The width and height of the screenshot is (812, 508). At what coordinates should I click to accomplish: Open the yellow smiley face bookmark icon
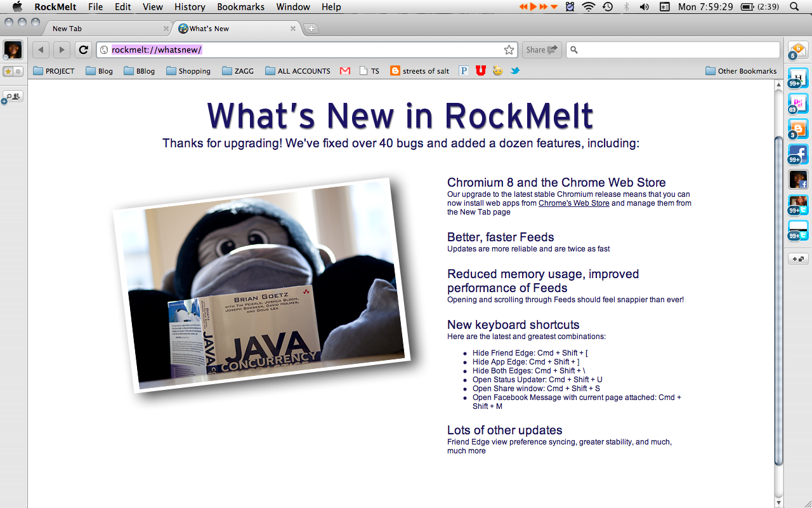pyautogui.click(x=498, y=71)
